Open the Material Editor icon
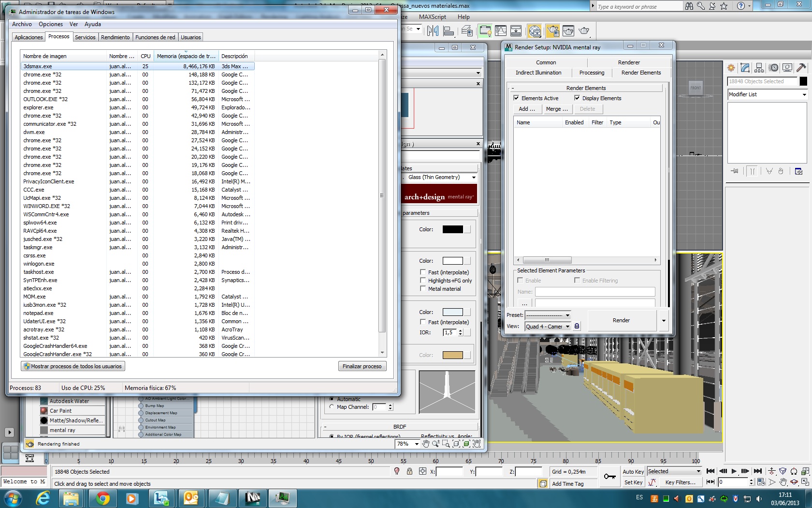 (535, 31)
